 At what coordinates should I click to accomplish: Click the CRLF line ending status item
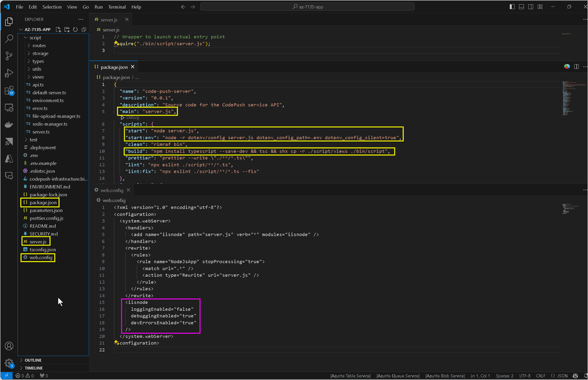(x=540, y=376)
